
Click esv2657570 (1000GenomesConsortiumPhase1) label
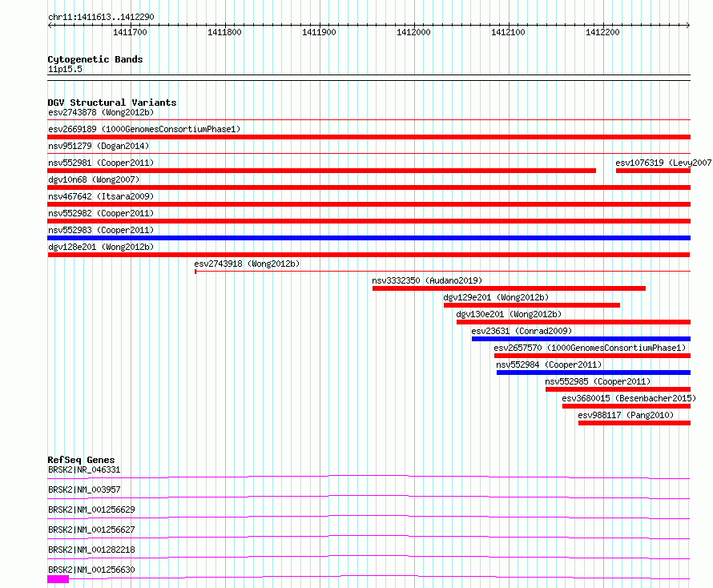590,348
